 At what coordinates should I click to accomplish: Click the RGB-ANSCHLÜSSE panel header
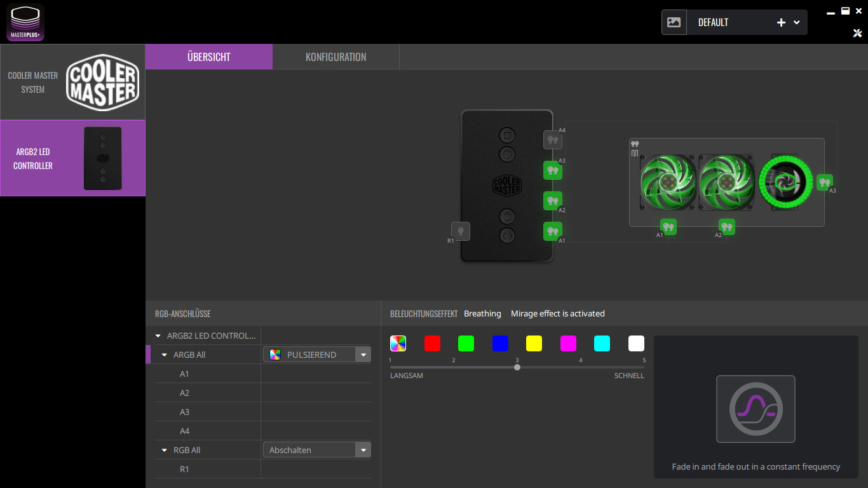(183, 314)
